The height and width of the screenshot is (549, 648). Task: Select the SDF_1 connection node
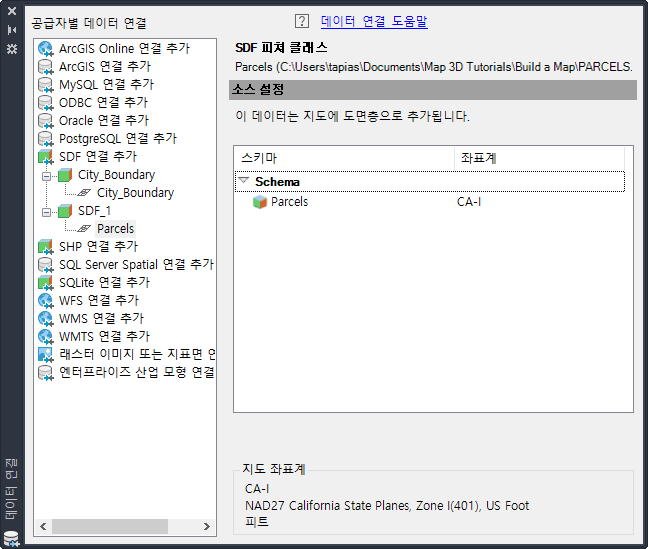[x=95, y=211]
